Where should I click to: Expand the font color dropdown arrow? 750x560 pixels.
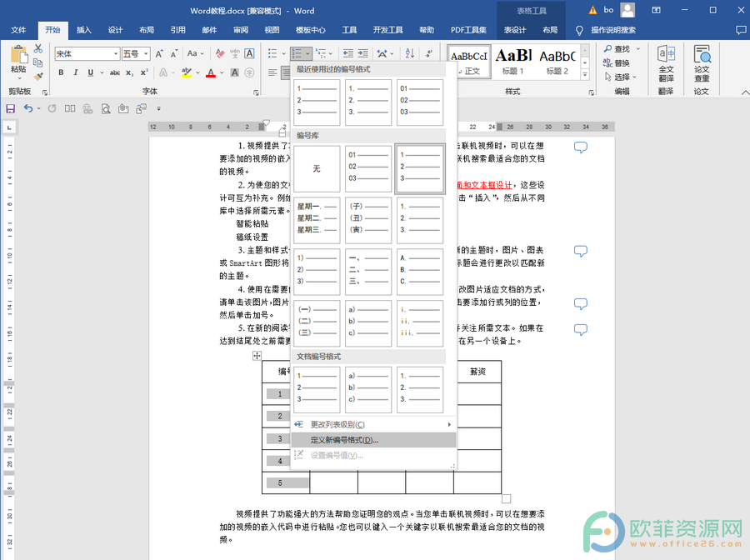222,72
